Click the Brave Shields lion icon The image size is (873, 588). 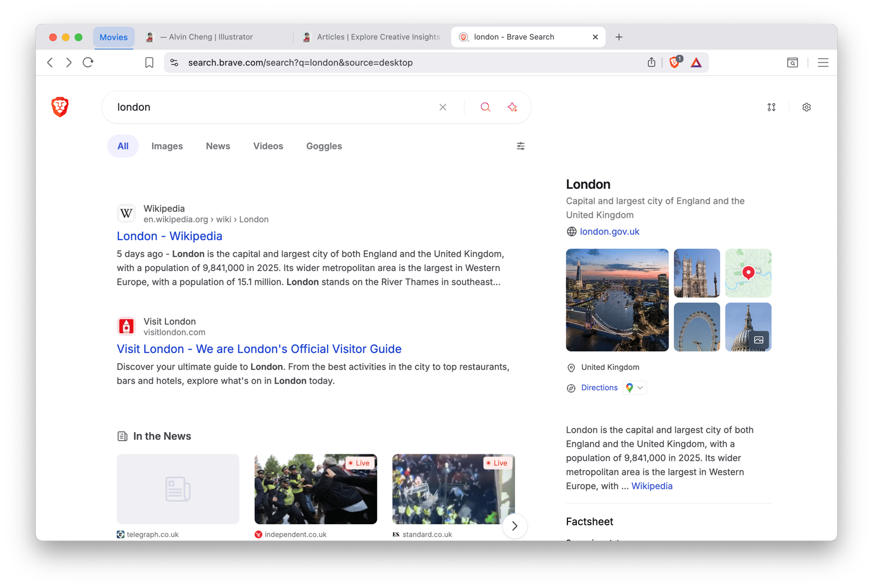[675, 63]
